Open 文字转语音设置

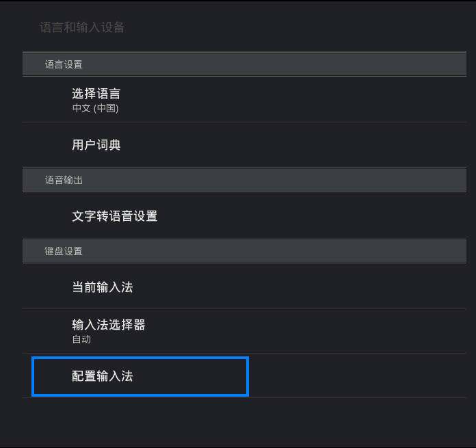coord(115,216)
